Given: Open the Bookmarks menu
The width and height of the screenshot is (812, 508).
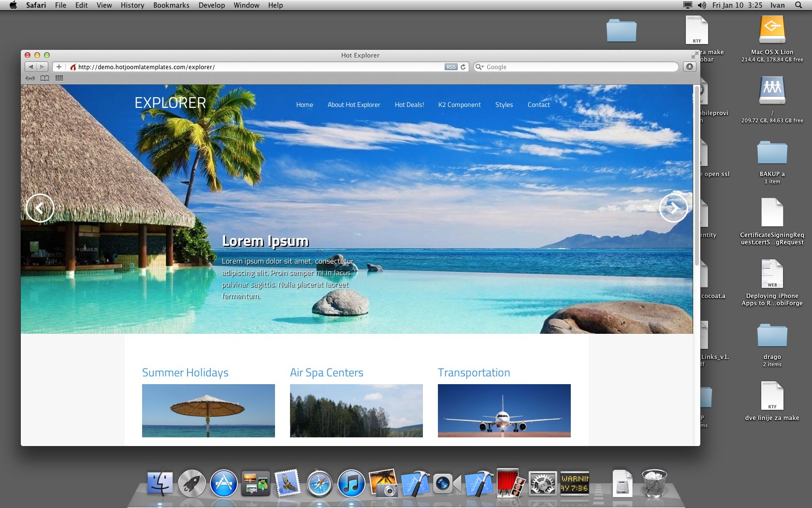Looking at the screenshot, I should [x=171, y=5].
